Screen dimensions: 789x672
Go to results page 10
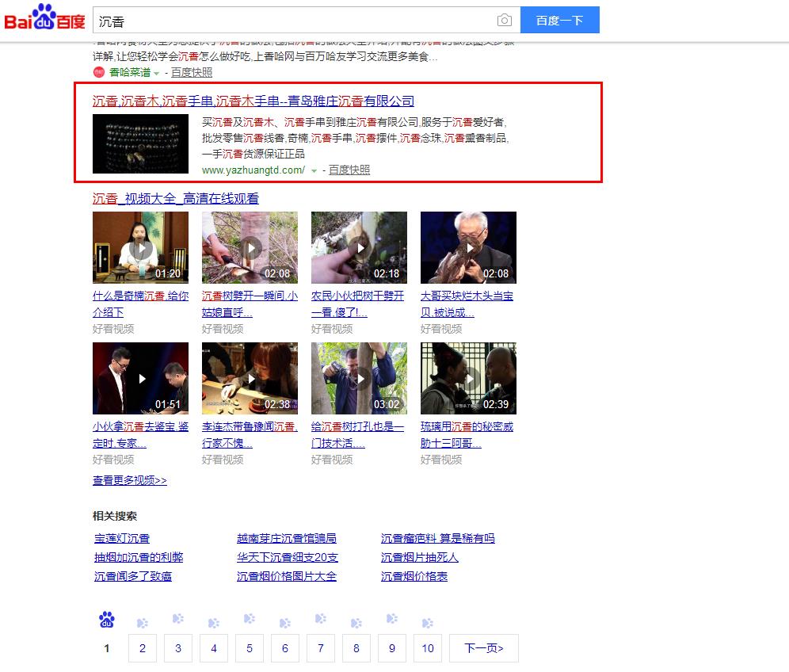428,648
